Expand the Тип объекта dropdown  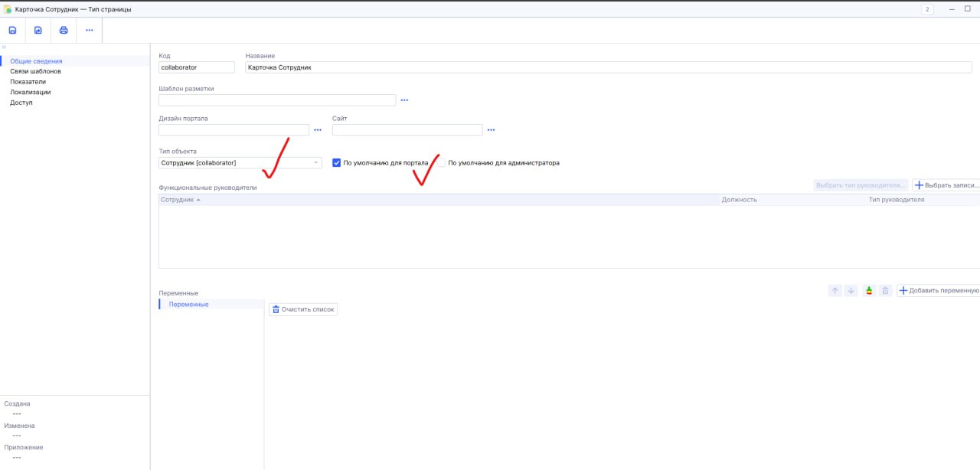click(x=316, y=163)
